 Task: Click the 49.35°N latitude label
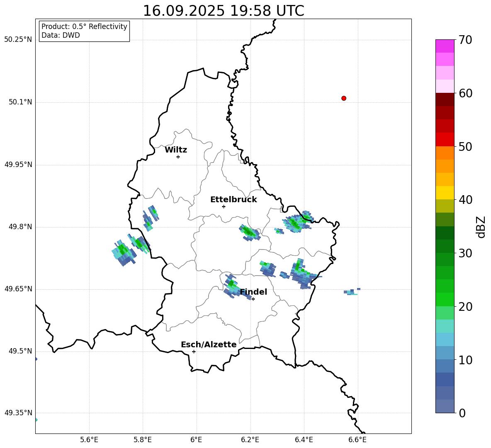tap(18, 413)
